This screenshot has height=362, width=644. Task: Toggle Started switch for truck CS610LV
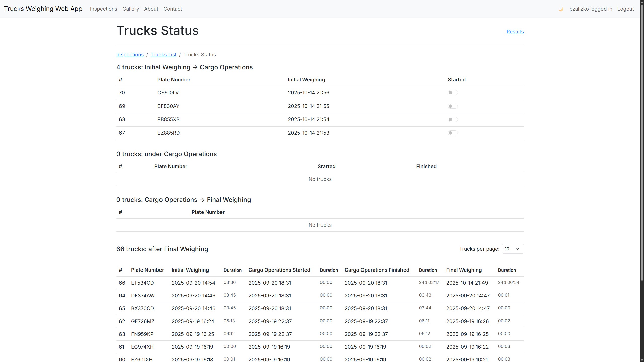pyautogui.click(x=452, y=93)
